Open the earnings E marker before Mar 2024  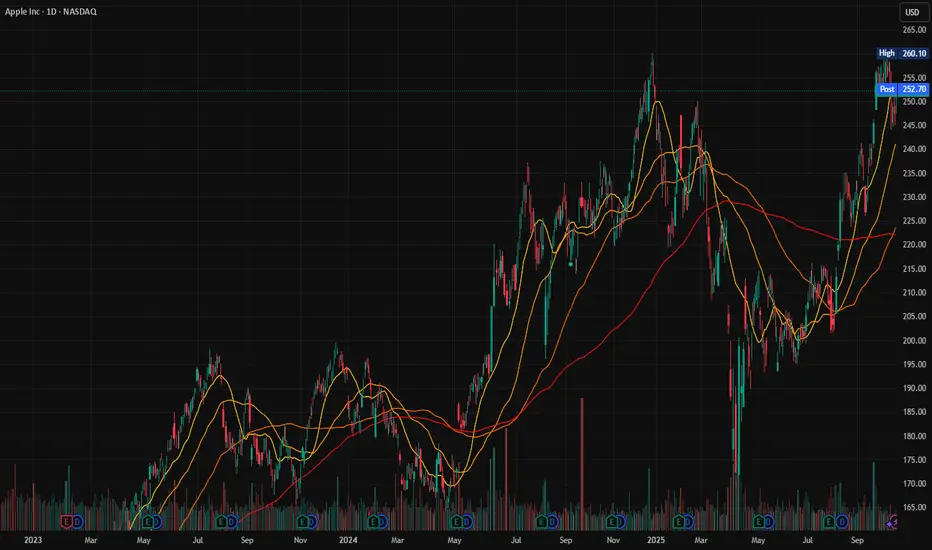pyautogui.click(x=373, y=522)
